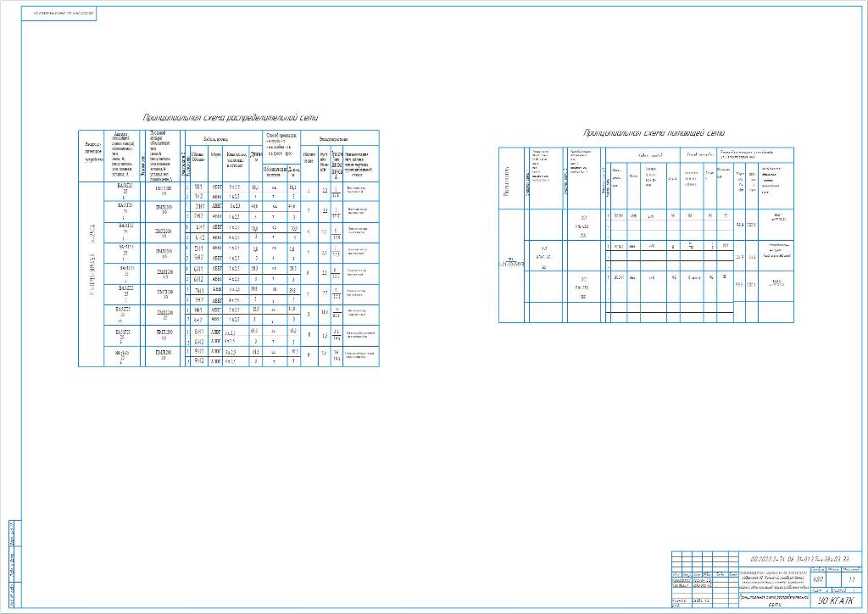The width and height of the screenshot is (868, 614).
Task: Click the title "Принципиальная схема распределительной сети"
Action: pyautogui.click(x=231, y=117)
